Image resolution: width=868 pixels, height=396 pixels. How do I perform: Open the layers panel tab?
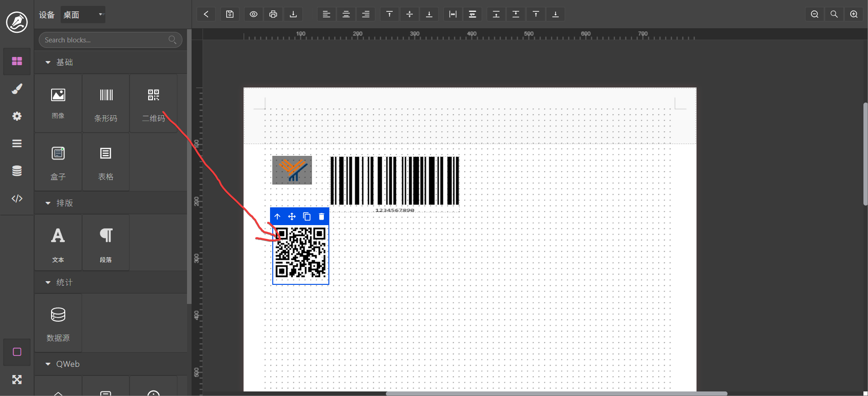pos(17,144)
